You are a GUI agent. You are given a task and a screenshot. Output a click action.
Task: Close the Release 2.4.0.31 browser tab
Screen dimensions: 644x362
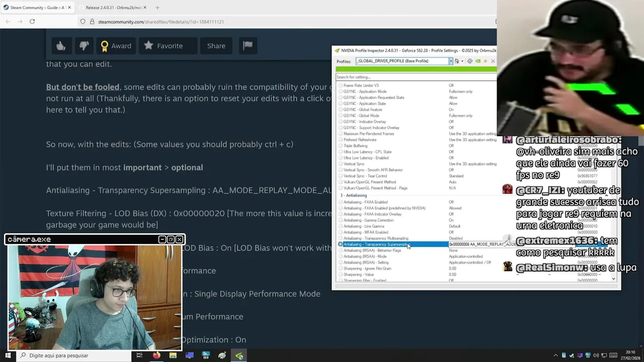(144, 8)
